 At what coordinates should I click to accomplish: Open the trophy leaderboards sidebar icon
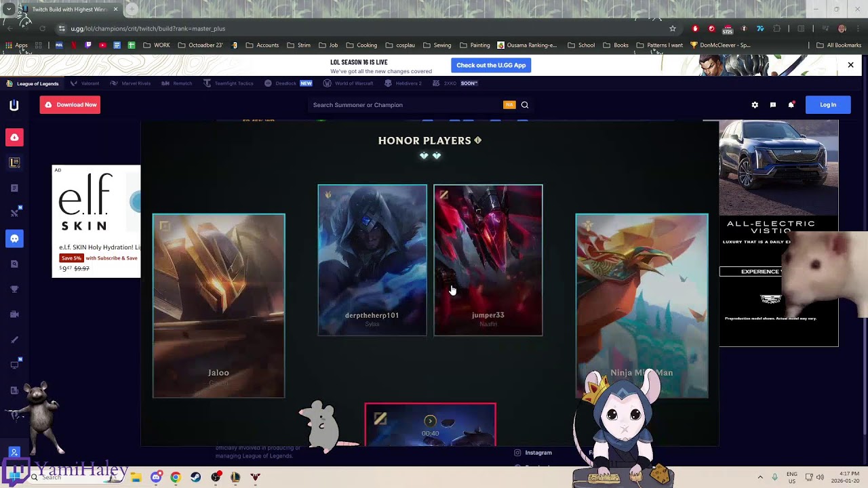coord(14,289)
